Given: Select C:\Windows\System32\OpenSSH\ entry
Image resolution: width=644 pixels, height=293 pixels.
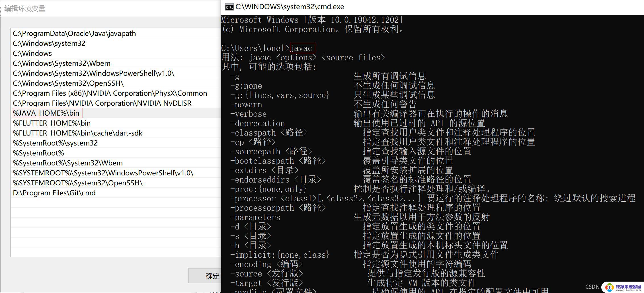Looking at the screenshot, I should coord(116,83).
